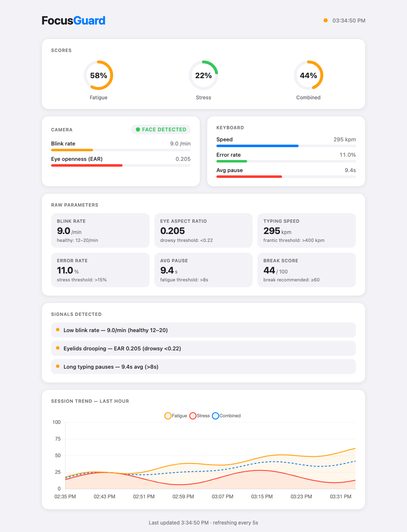The width and height of the screenshot is (407, 532).
Task: Click the 100 y-axis label on chart
Action: point(56,422)
